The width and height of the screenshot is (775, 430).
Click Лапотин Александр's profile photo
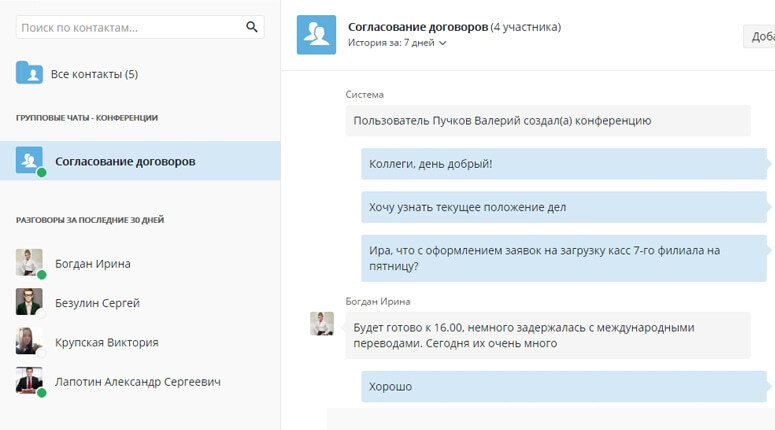pos(29,380)
